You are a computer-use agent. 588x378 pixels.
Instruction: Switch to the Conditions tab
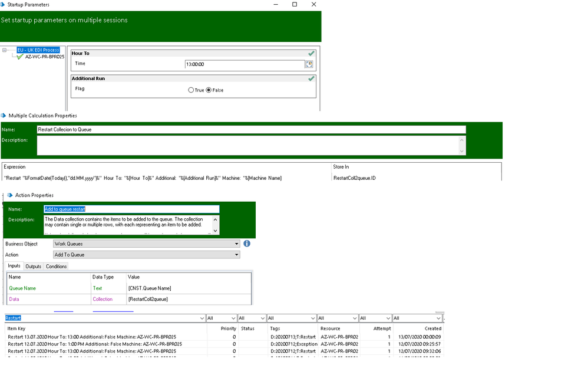pos(57,267)
